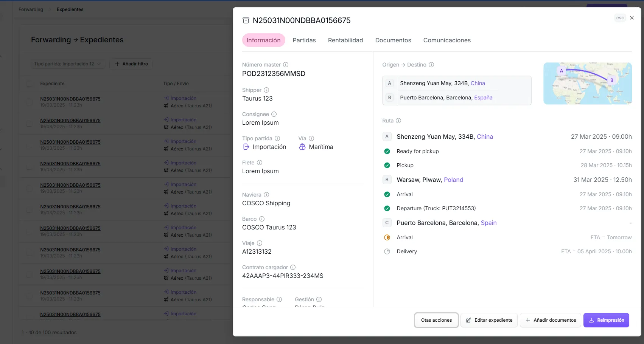644x344 pixels.
Task: Click the info icon next to Número master
Action: click(286, 65)
